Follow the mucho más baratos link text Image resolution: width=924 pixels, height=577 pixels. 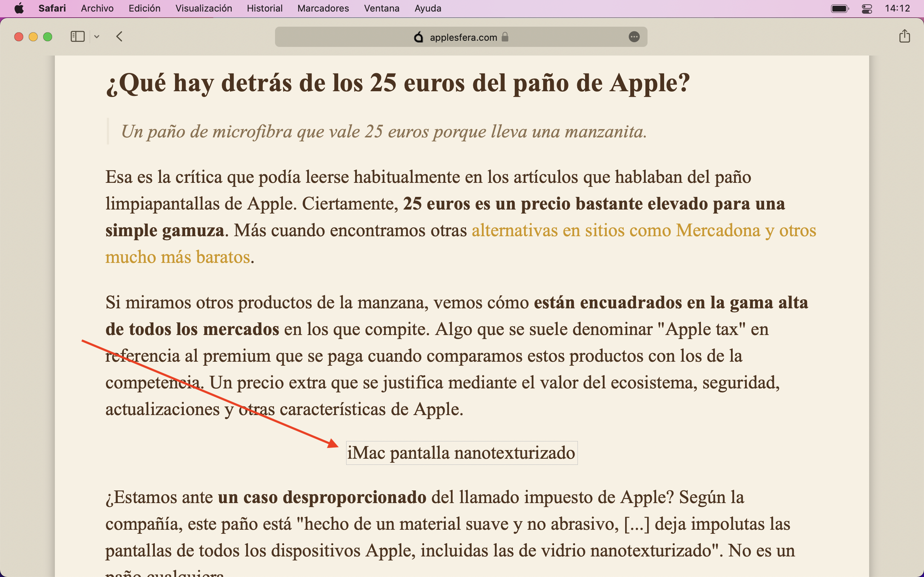178,257
